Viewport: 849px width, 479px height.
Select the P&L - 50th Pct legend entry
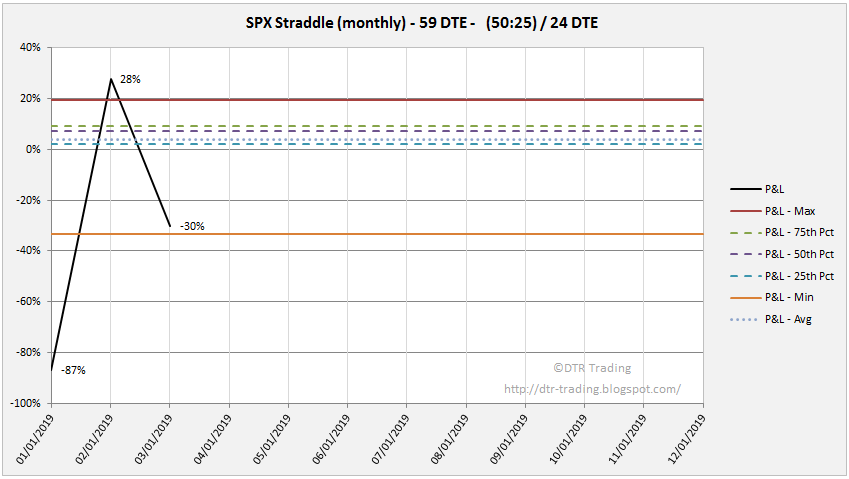pyautogui.click(x=782, y=254)
